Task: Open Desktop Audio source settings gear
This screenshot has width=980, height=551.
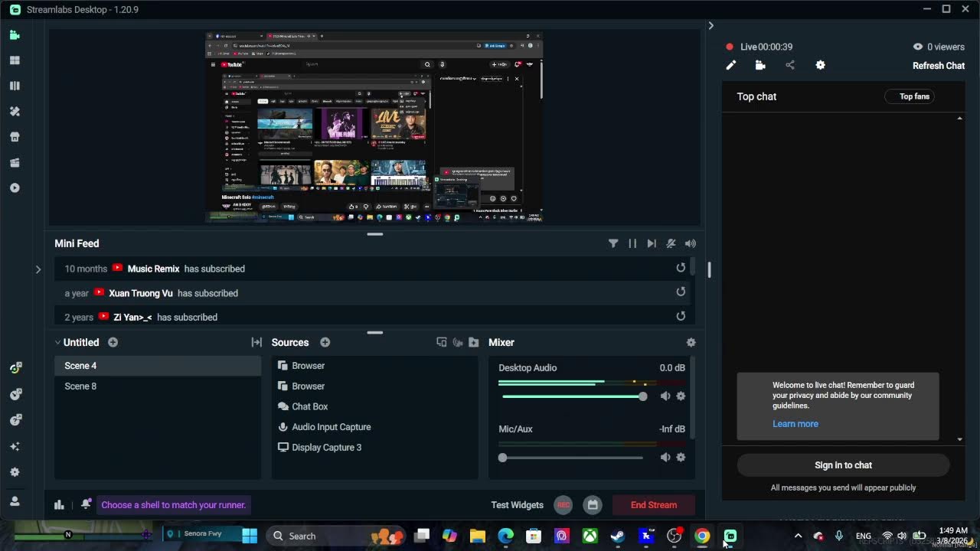Action: coord(681,396)
